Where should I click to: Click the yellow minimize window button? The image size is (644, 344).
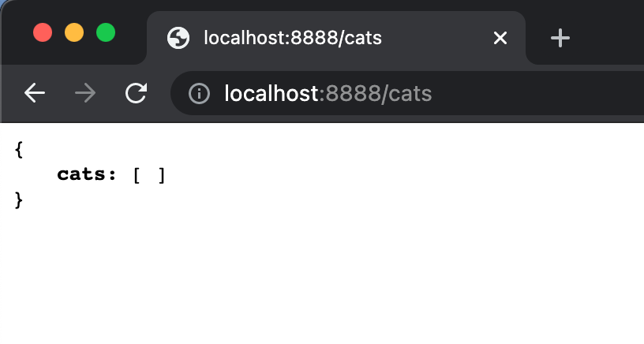(x=74, y=32)
